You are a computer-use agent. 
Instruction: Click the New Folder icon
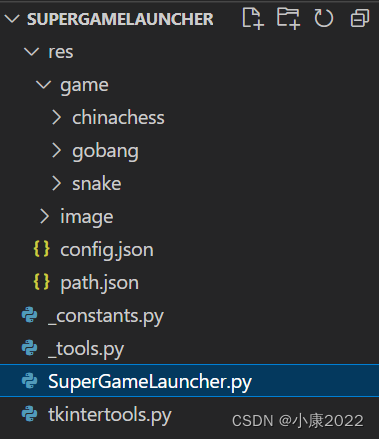tap(288, 18)
